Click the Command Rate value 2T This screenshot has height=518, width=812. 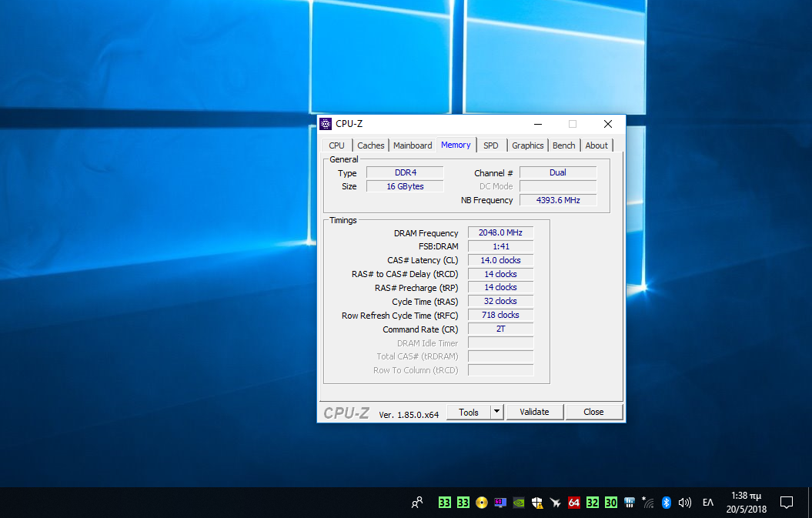point(500,329)
